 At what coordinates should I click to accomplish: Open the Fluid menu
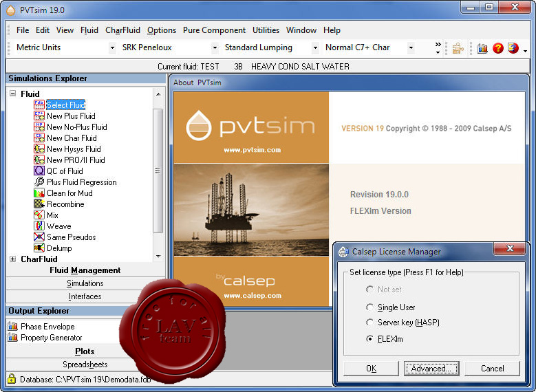click(89, 30)
